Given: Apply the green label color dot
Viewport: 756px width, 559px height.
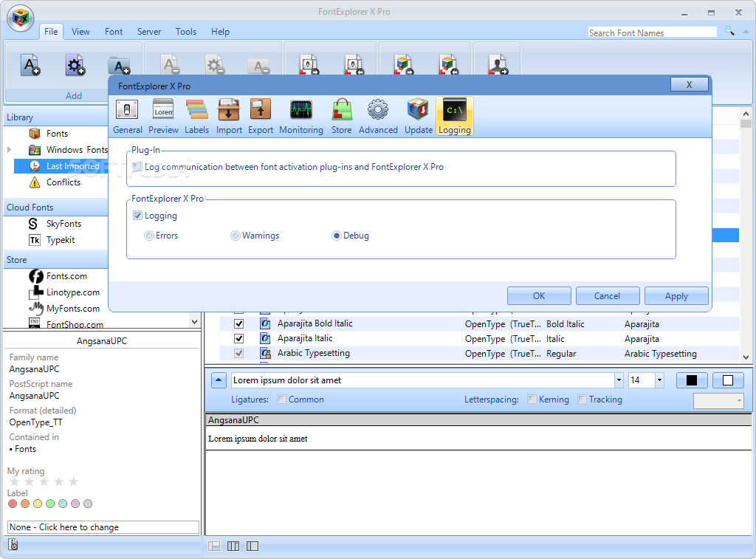Looking at the screenshot, I should tap(50, 504).
